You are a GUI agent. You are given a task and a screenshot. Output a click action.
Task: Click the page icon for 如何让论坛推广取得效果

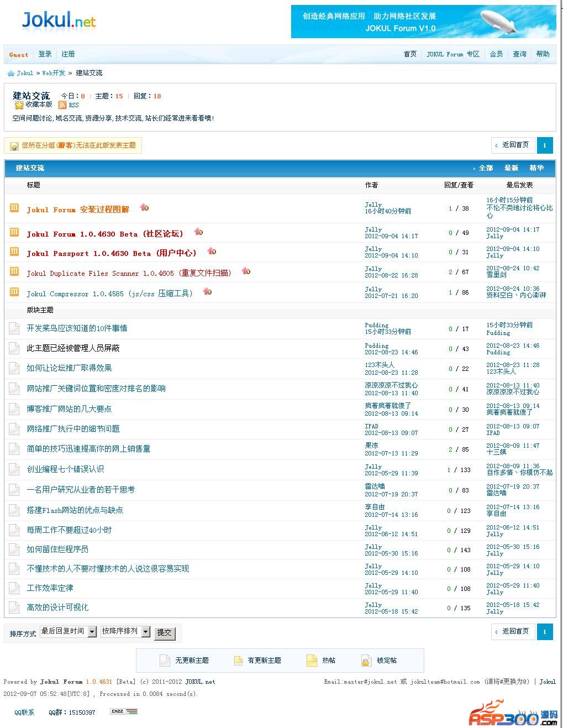(x=14, y=368)
